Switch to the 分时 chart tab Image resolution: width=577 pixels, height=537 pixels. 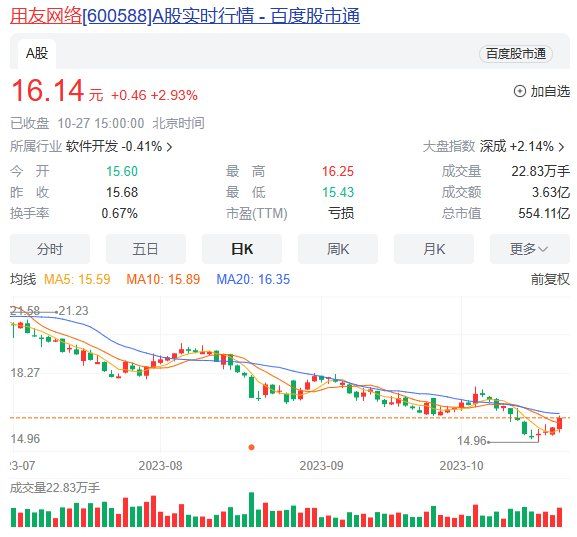pos(50,249)
